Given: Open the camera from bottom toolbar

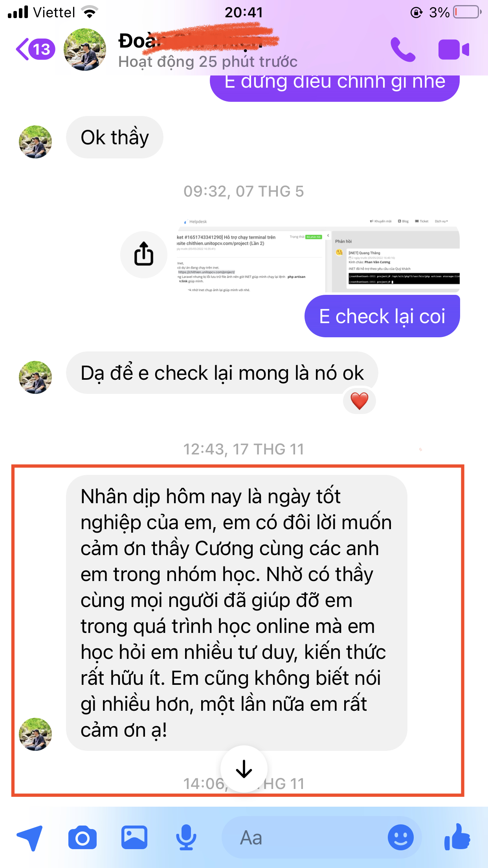Looking at the screenshot, I should click(x=82, y=838).
